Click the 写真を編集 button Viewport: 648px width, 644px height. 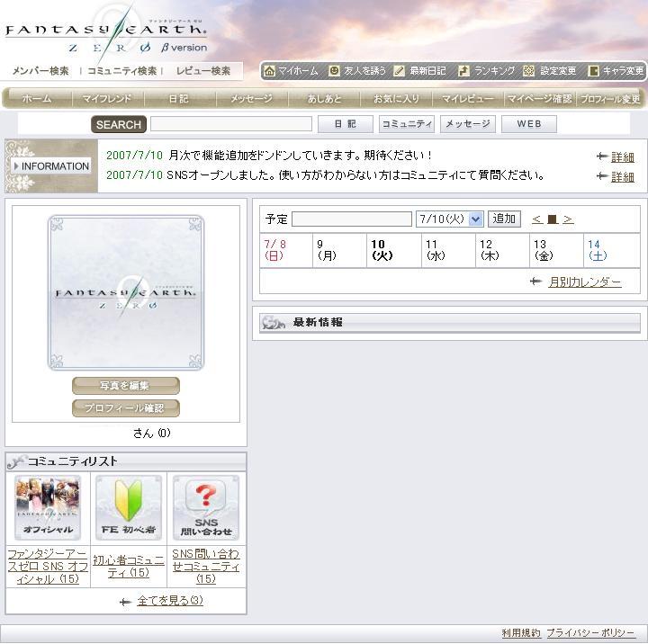point(126,386)
